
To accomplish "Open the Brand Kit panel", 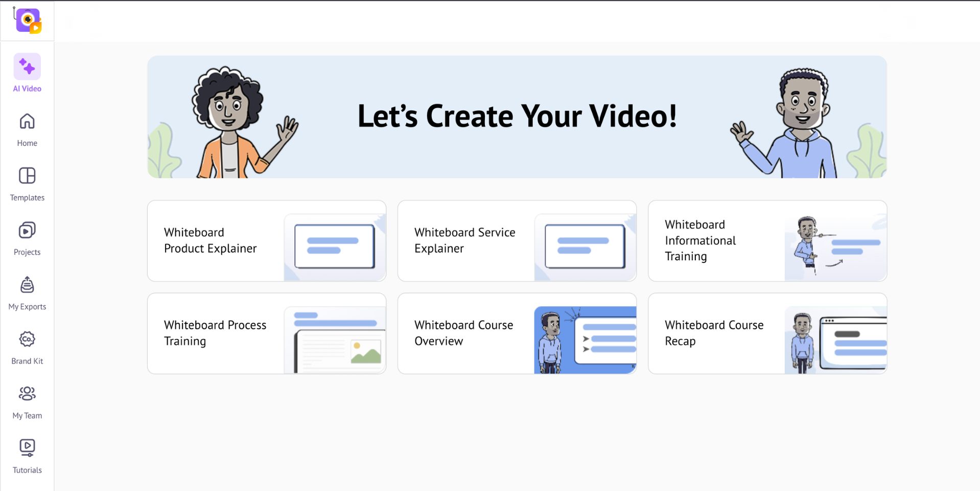I will (x=27, y=347).
